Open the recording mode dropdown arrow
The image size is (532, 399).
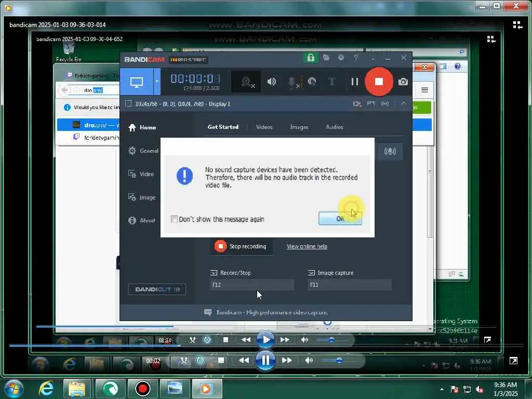click(x=157, y=82)
